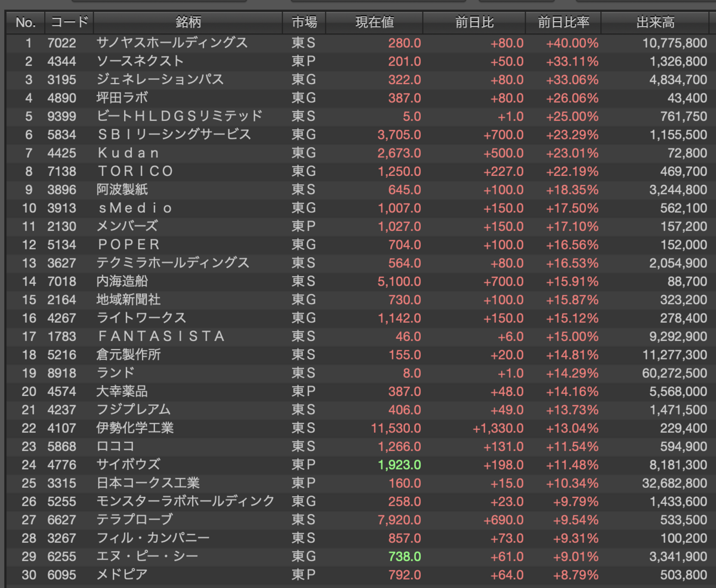Select 阿波製紙 in the ranking
This screenshot has width=716, height=588.
click(122, 190)
